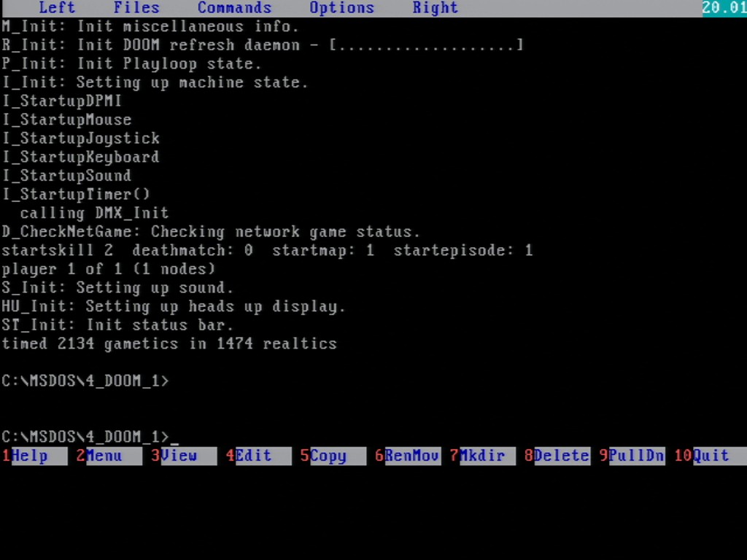Click the 10 Quit function key button
Screen dimensions: 747x560
click(711, 456)
